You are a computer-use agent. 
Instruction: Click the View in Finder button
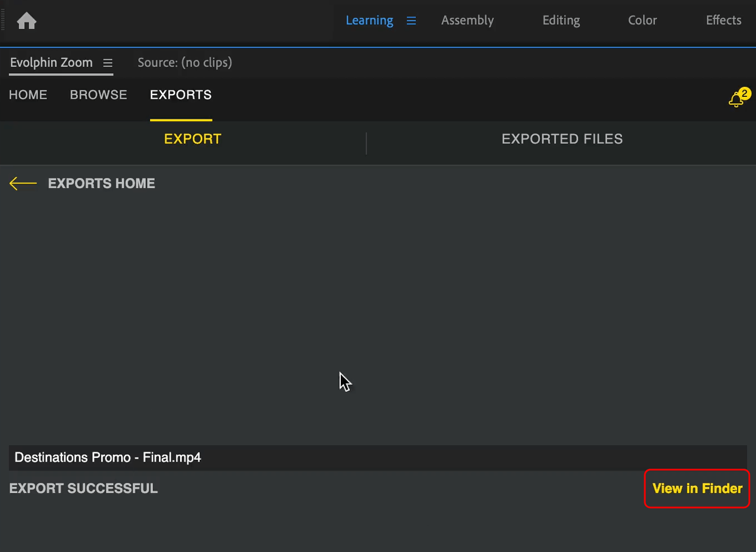697,489
